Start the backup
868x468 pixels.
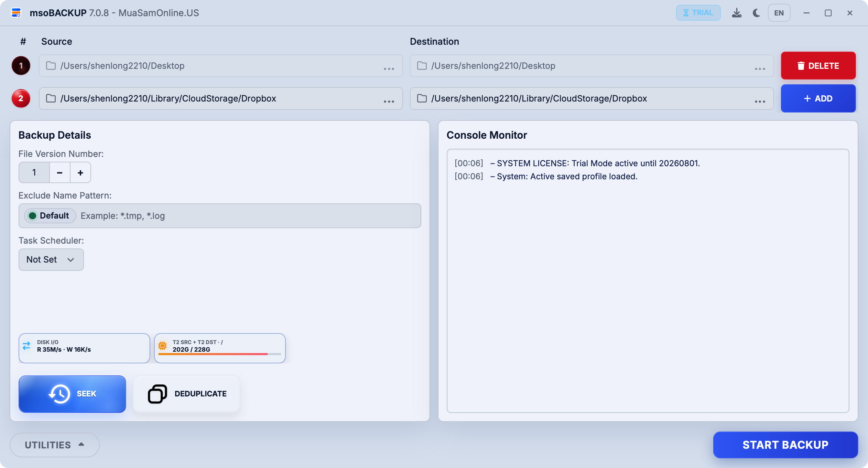[x=785, y=445]
